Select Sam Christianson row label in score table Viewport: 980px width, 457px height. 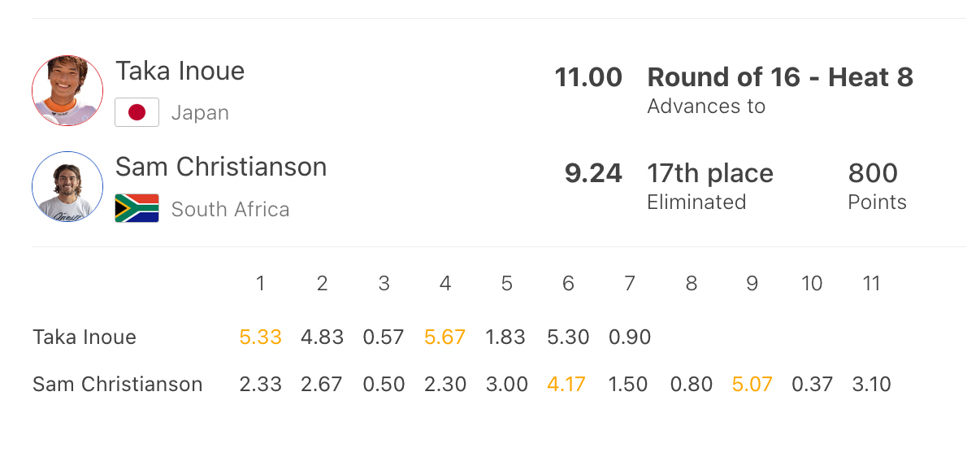(x=118, y=384)
